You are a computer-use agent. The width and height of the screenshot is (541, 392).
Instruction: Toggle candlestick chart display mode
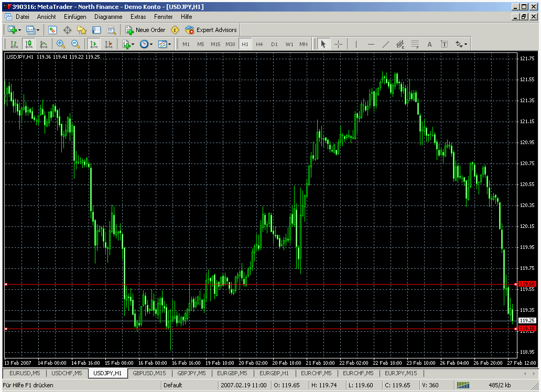[29, 44]
